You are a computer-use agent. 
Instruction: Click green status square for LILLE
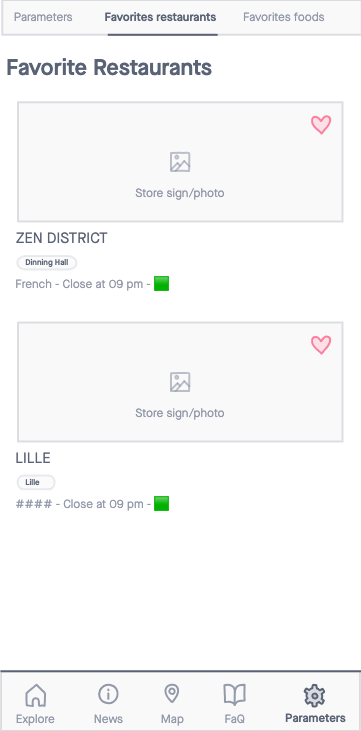161,503
